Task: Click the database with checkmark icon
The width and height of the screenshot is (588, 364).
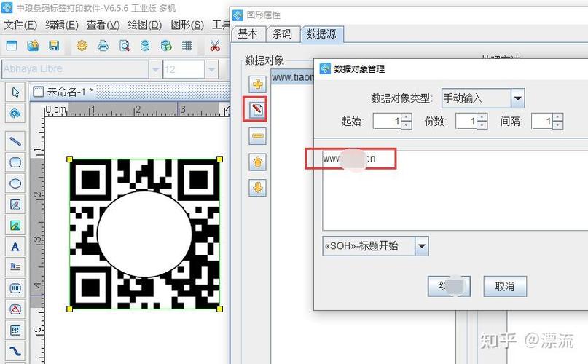Action: [x=165, y=46]
